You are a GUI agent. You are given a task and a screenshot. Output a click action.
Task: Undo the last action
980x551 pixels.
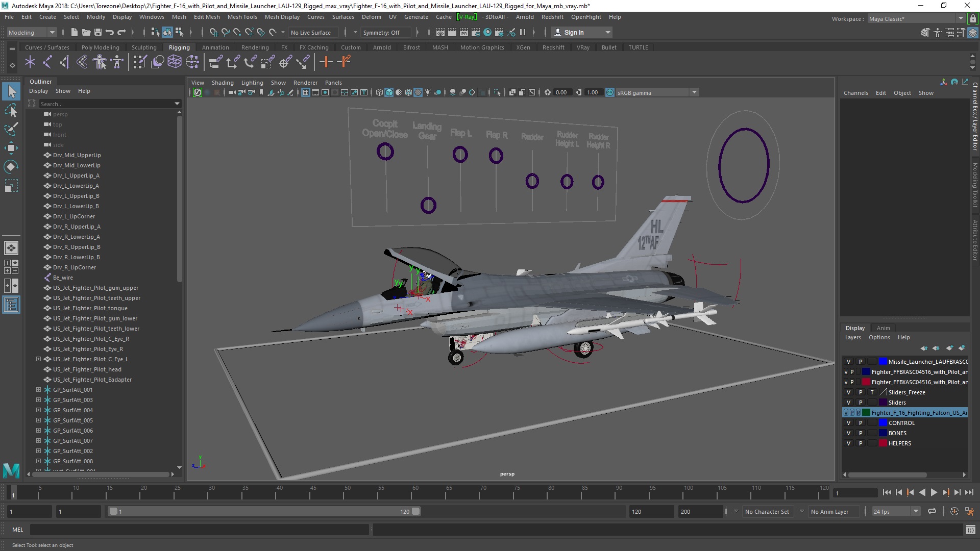coord(109,32)
